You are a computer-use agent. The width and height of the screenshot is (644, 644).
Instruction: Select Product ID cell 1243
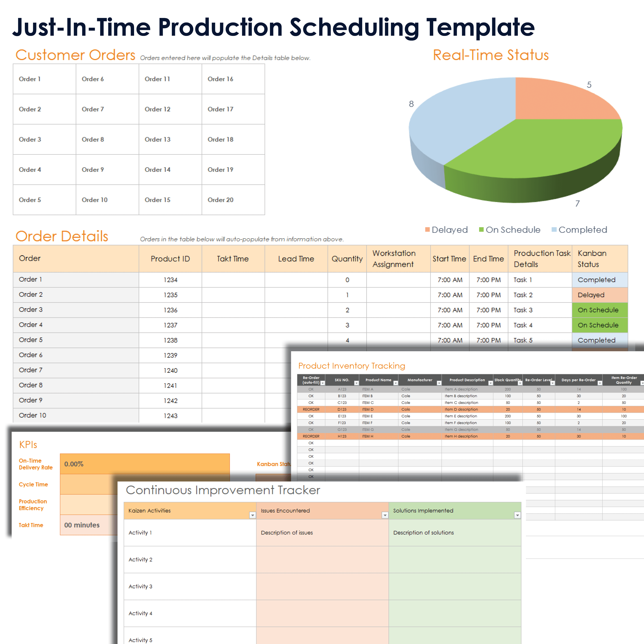tap(170, 416)
